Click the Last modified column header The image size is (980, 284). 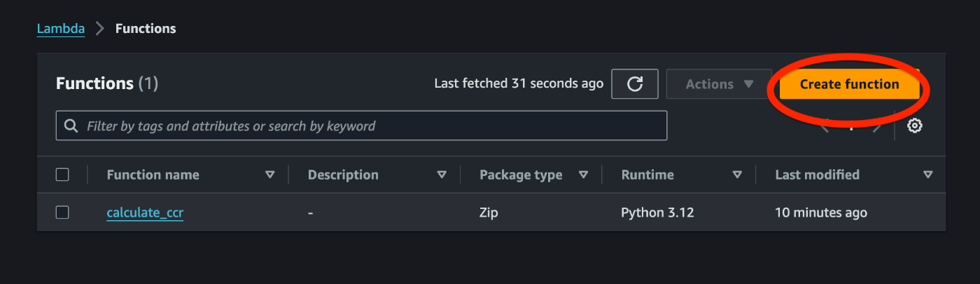pyautogui.click(x=817, y=175)
